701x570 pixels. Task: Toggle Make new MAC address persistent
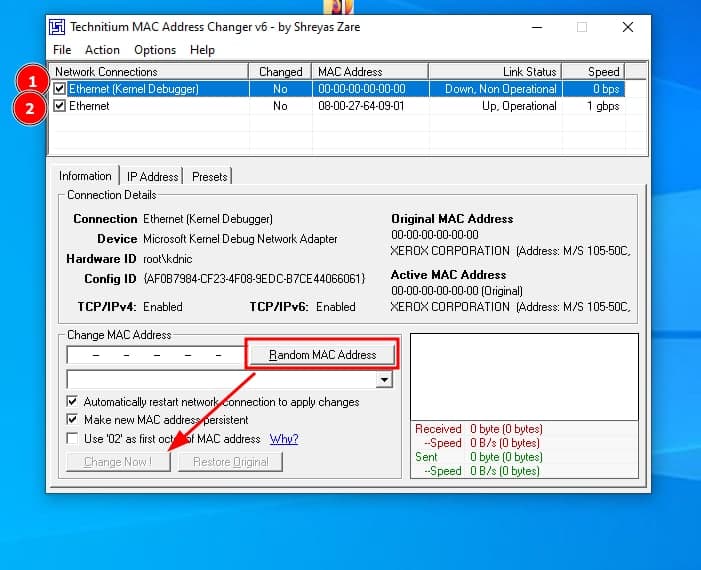[73, 420]
